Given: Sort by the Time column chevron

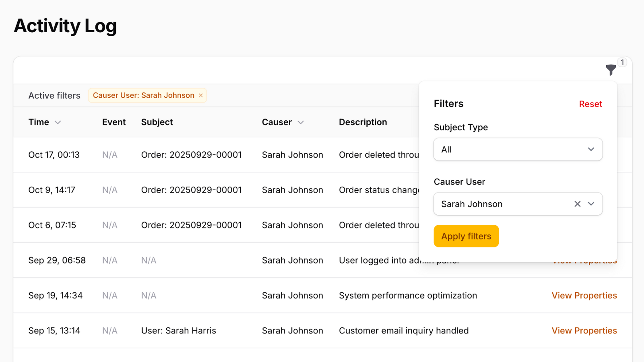Looking at the screenshot, I should click(58, 122).
